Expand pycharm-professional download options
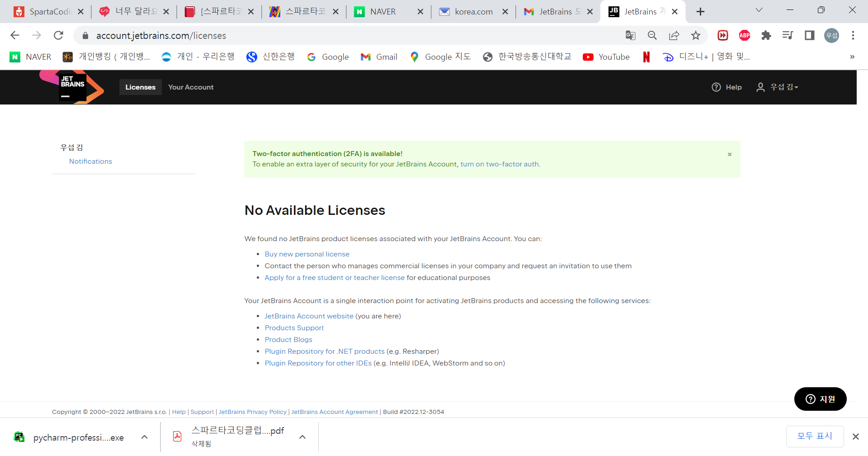868x456 pixels. point(145,437)
